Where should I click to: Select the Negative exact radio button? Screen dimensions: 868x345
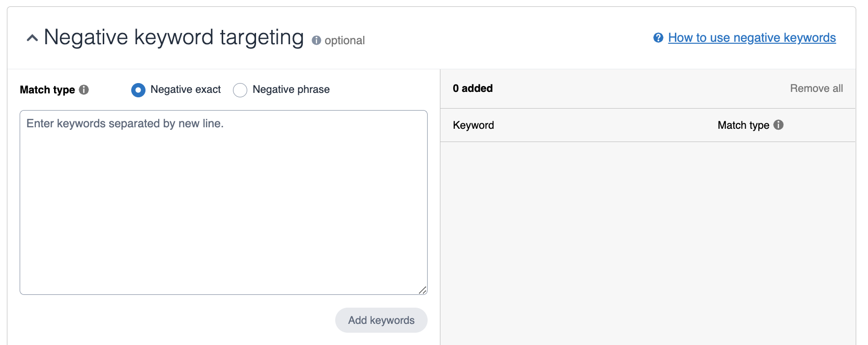pos(138,90)
